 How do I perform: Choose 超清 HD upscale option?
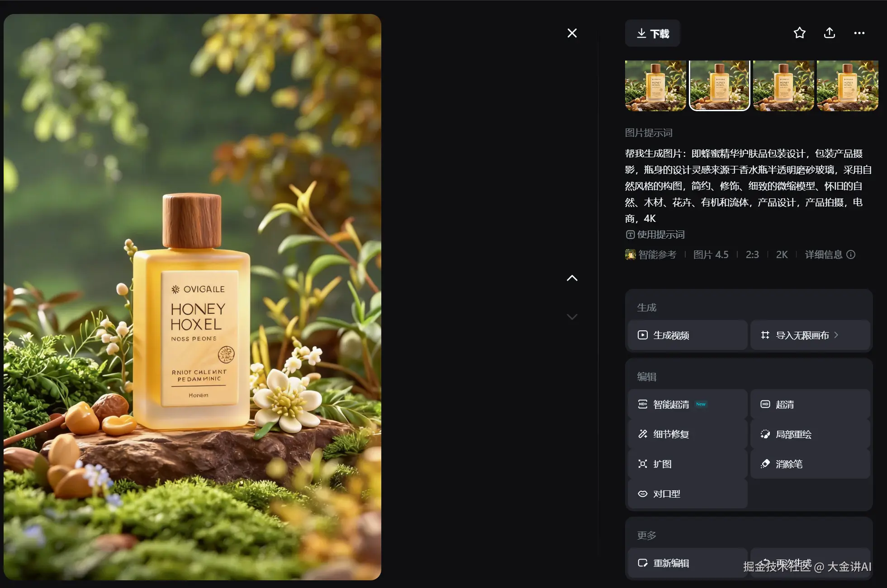pos(810,405)
